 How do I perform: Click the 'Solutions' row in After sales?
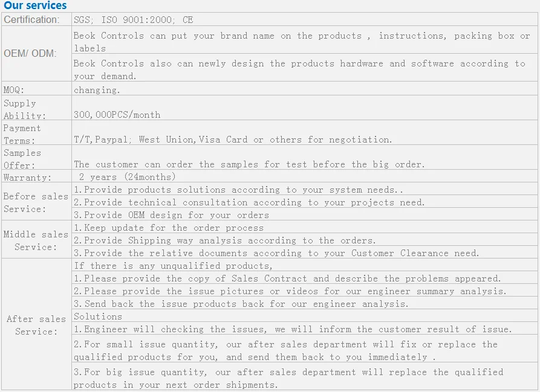304,316
